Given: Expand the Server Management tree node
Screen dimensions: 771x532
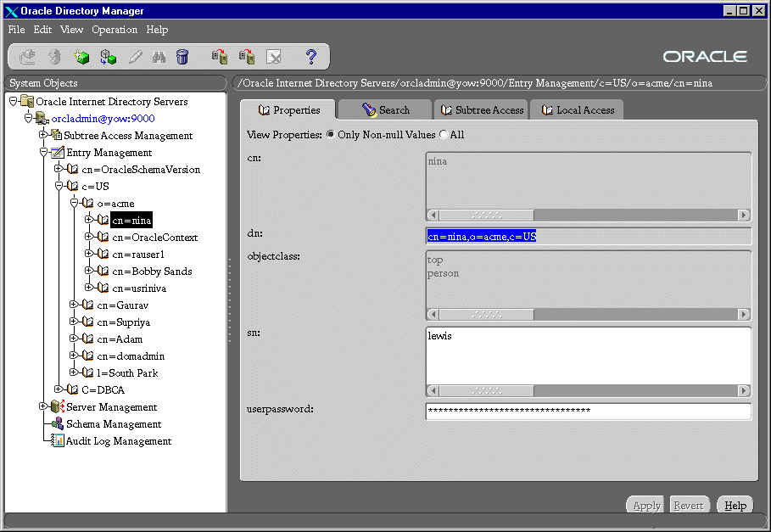Looking at the screenshot, I should pos(43,406).
